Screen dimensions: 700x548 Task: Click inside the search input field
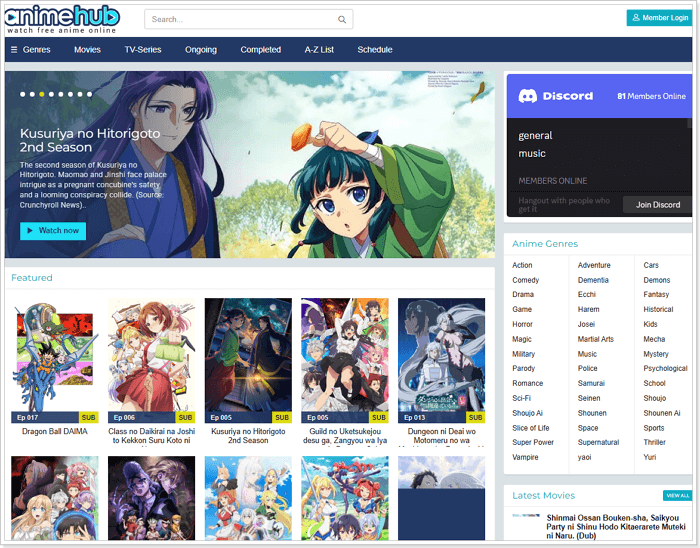(x=240, y=19)
